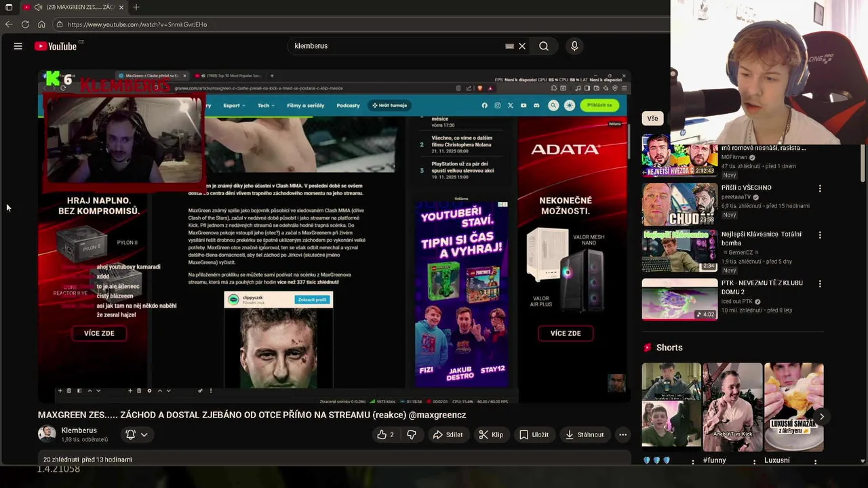868x488 pixels.
Task: Click the YouTube logo
Action: pyautogui.click(x=56, y=46)
